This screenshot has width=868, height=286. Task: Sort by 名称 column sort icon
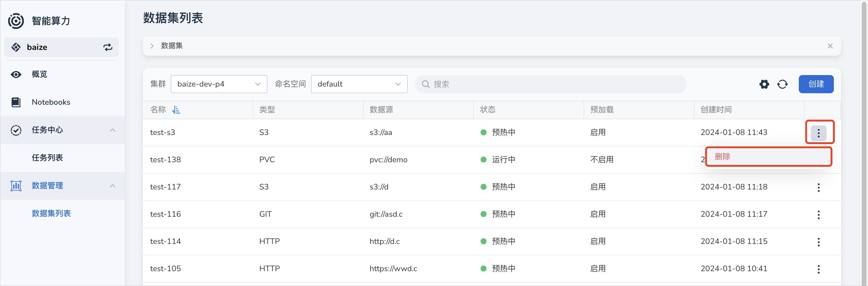176,110
